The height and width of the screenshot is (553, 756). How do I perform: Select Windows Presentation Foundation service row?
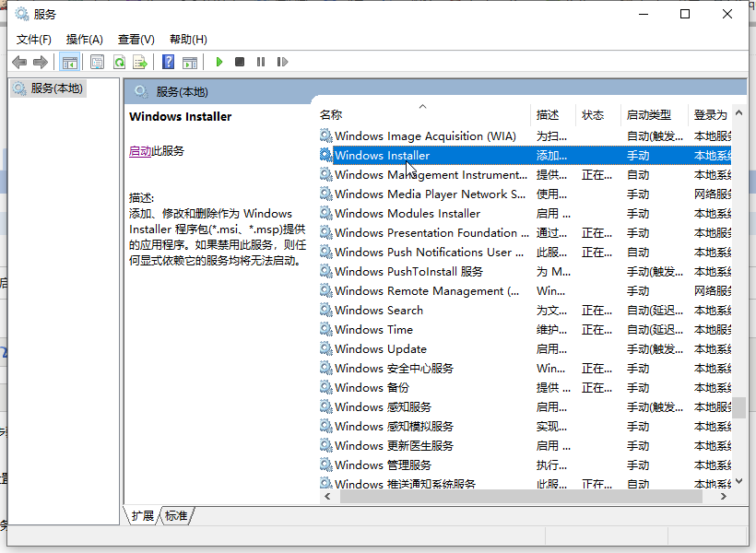click(x=526, y=233)
